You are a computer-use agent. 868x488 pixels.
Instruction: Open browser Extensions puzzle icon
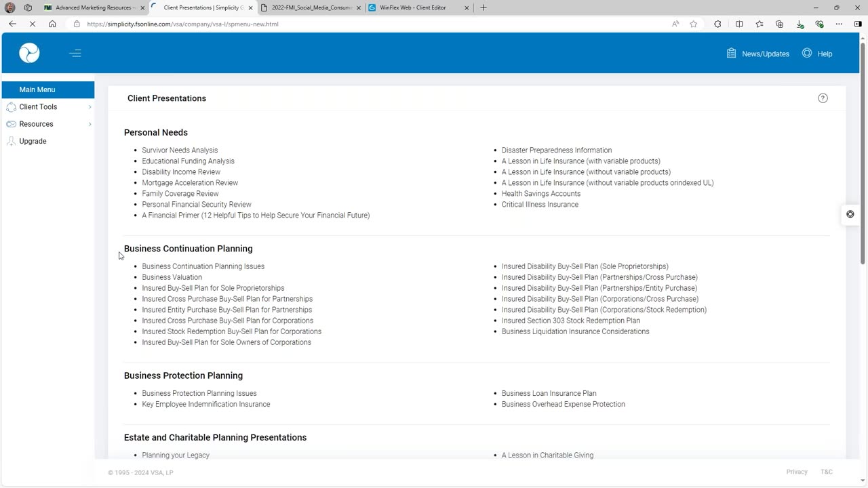pos(717,24)
